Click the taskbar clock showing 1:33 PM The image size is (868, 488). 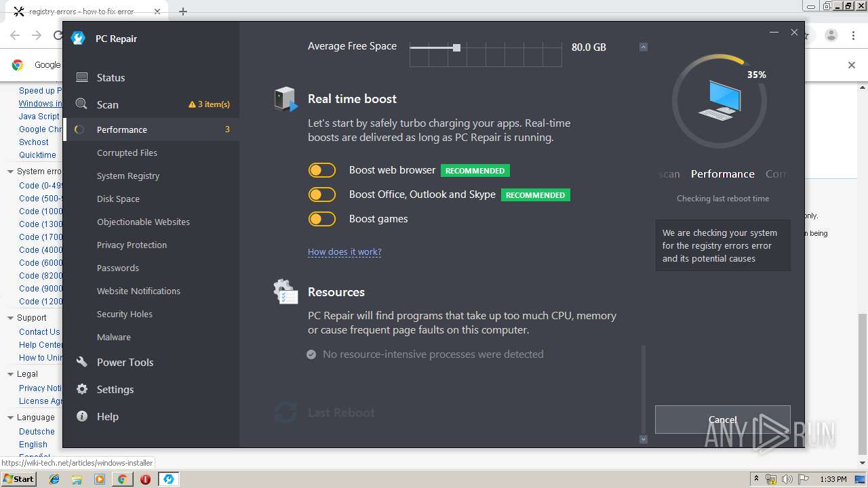coord(833,479)
